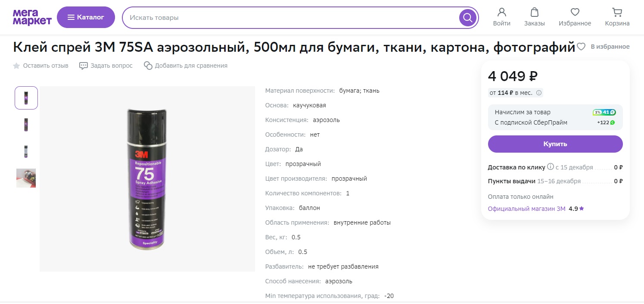Click the Купить button
Image resolution: width=644 pixels, height=304 pixels.
tap(555, 144)
